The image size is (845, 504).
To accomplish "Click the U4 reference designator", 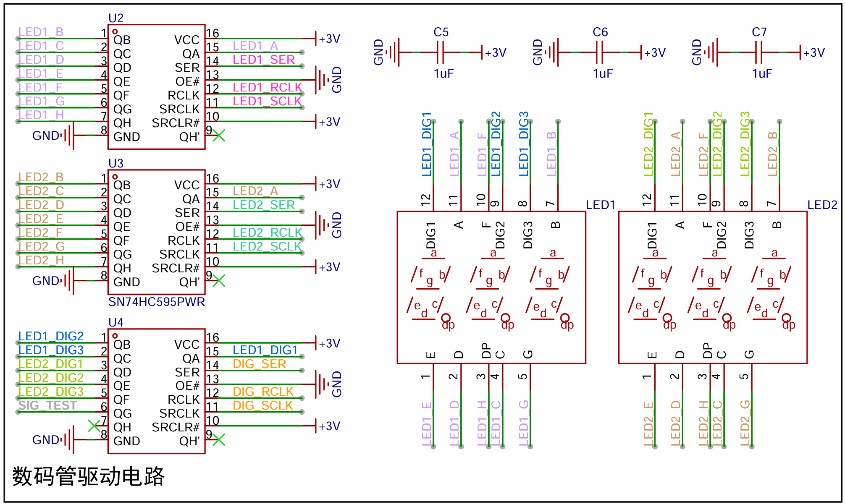I will [x=116, y=322].
